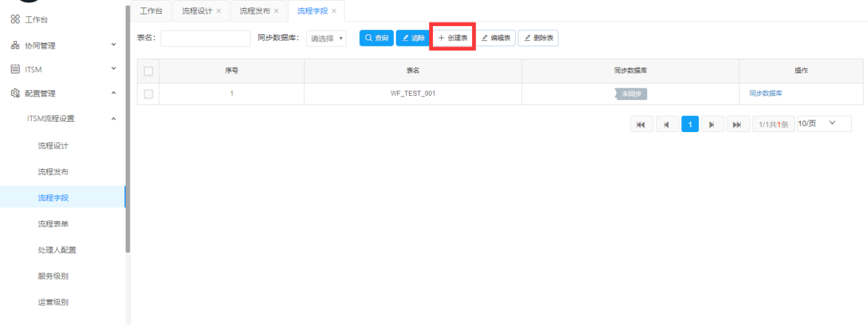Click the 创建表 button
This screenshot has height=325, width=868.
coord(453,38)
